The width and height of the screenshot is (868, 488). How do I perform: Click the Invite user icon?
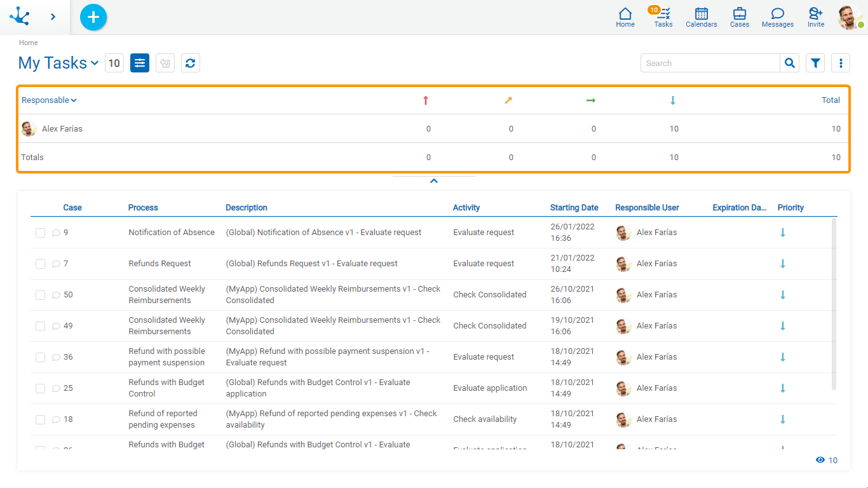[816, 17]
